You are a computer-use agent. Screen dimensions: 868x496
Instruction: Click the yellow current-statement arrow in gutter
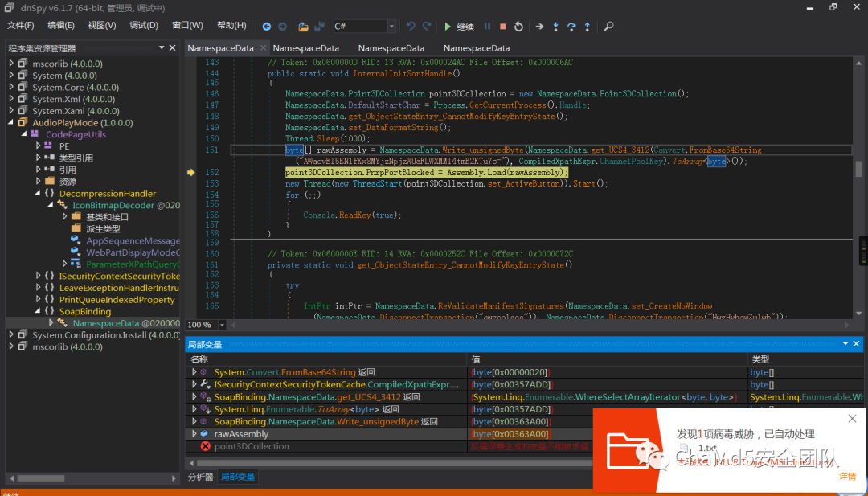point(191,173)
